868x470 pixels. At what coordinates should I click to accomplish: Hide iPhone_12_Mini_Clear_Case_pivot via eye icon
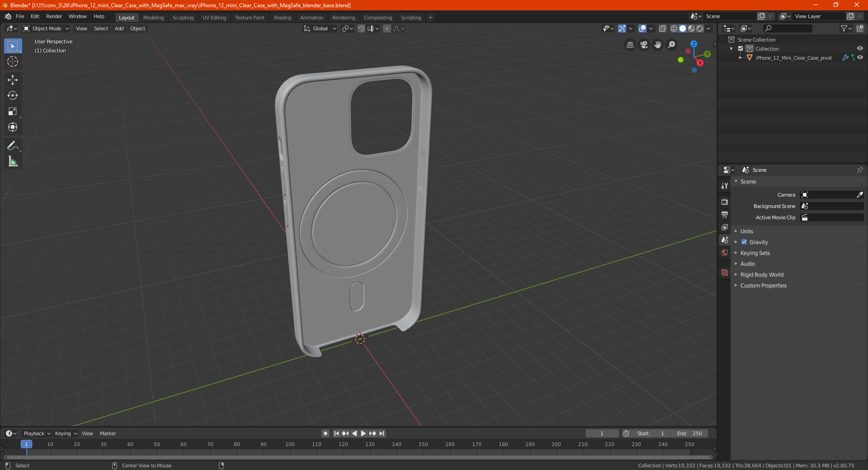860,58
